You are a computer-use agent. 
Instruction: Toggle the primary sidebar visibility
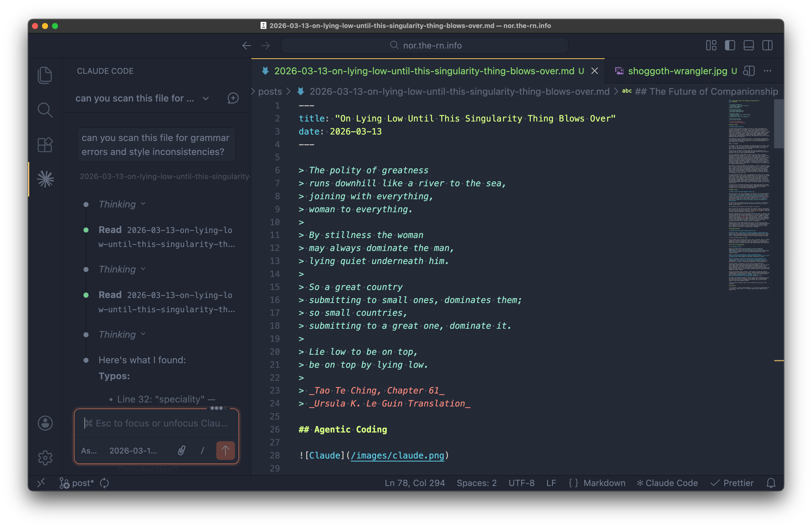[730, 45]
